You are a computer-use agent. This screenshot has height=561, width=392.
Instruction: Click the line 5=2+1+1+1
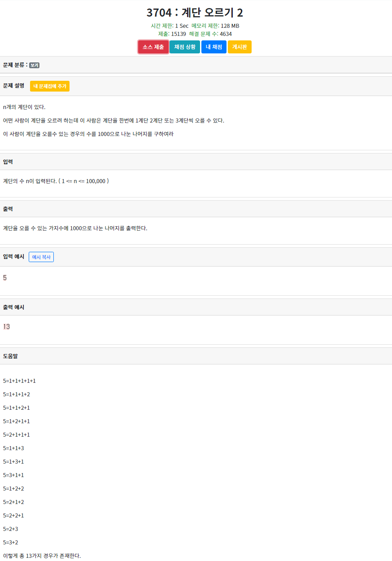17,434
